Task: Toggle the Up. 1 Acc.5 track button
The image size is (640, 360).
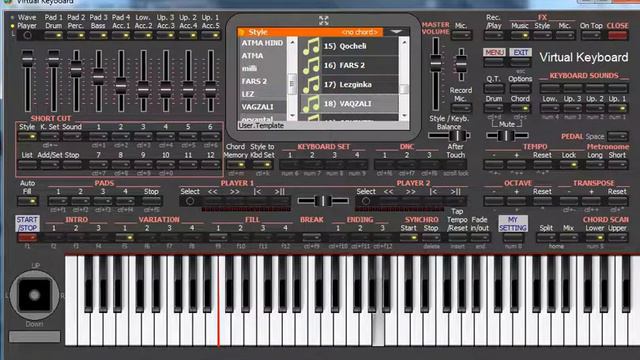Action: [x=210, y=36]
